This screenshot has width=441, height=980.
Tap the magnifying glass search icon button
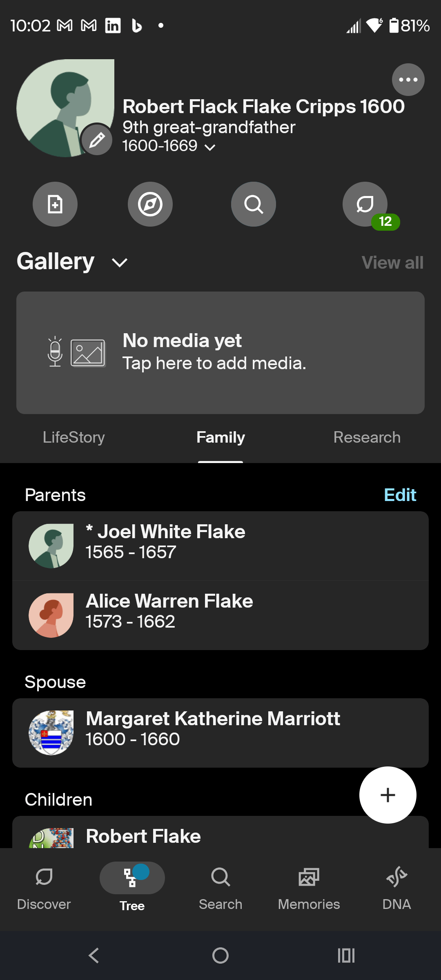(254, 204)
